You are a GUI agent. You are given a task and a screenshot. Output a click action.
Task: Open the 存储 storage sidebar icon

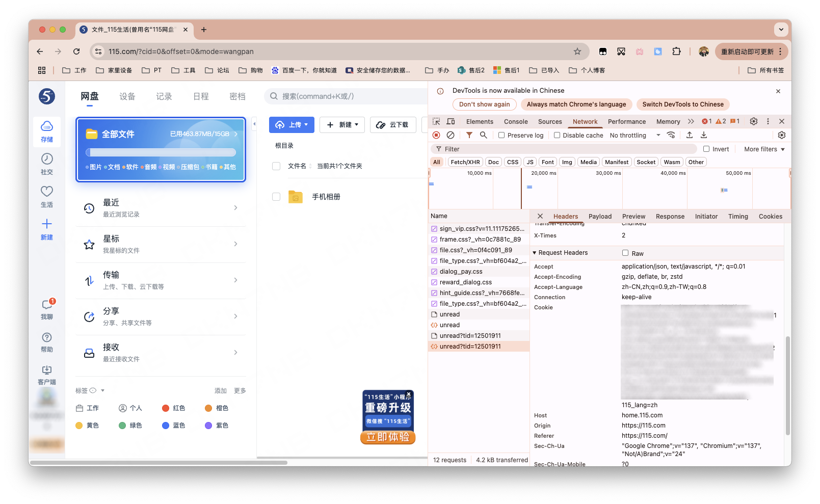click(x=47, y=131)
